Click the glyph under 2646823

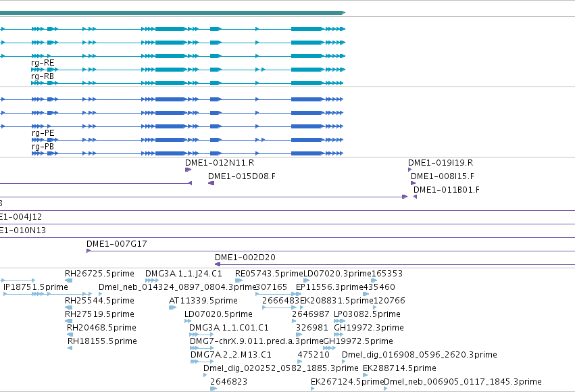coord(214,389)
